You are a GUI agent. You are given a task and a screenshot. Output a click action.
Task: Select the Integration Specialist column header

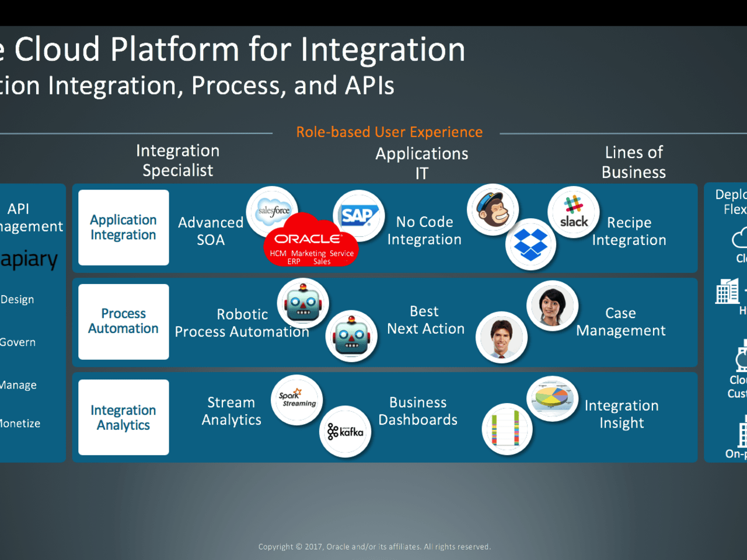click(x=178, y=160)
